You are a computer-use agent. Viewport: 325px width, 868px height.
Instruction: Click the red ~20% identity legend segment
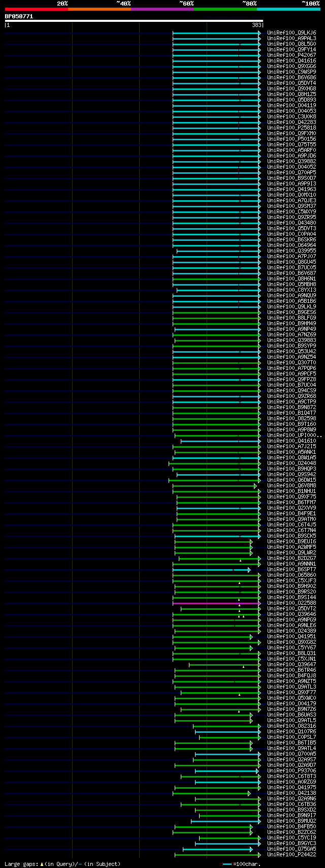click(36, 9)
